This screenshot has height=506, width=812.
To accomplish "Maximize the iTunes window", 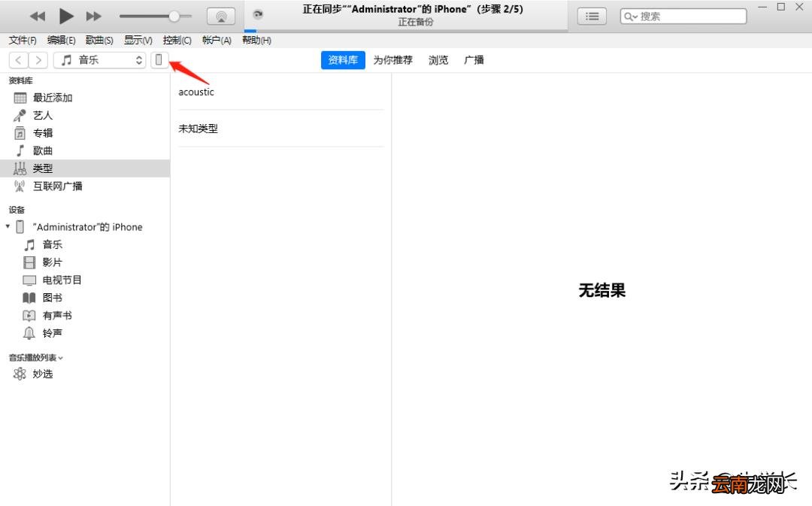I will 781,7.
